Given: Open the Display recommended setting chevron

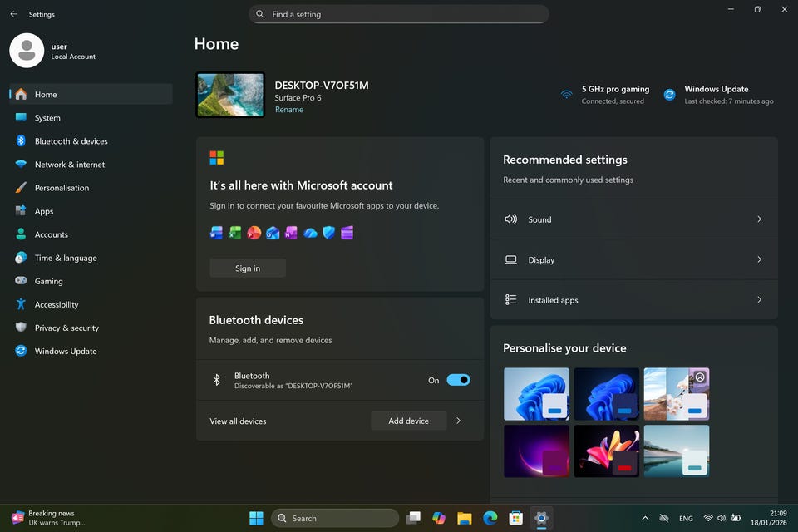Looking at the screenshot, I should point(759,259).
